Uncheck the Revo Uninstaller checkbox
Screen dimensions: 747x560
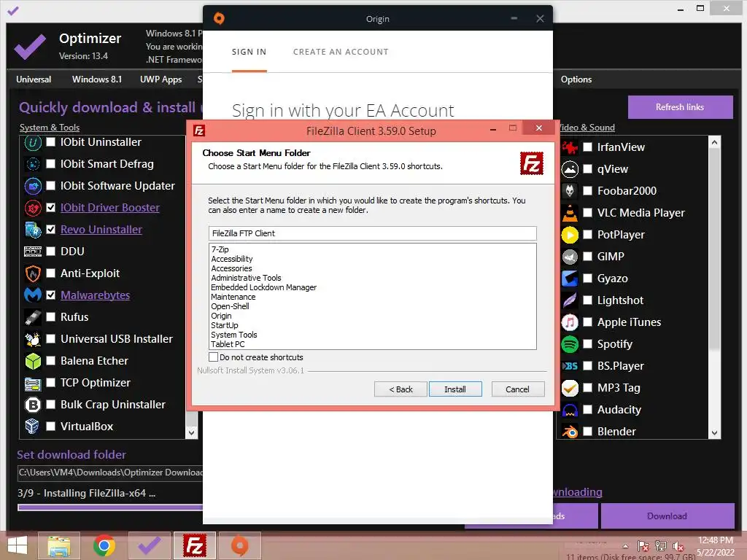pos(50,230)
